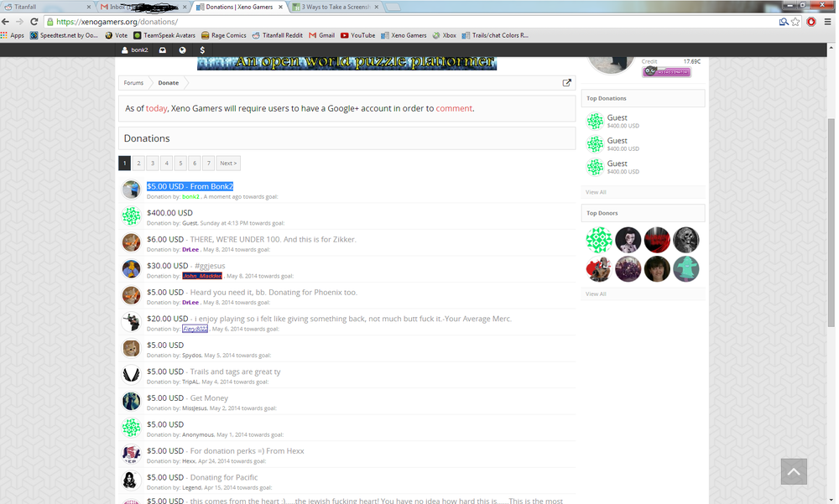Image resolution: width=839 pixels, height=504 pixels.
Task: Open the alerts globe icon in navbar
Action: [182, 49]
